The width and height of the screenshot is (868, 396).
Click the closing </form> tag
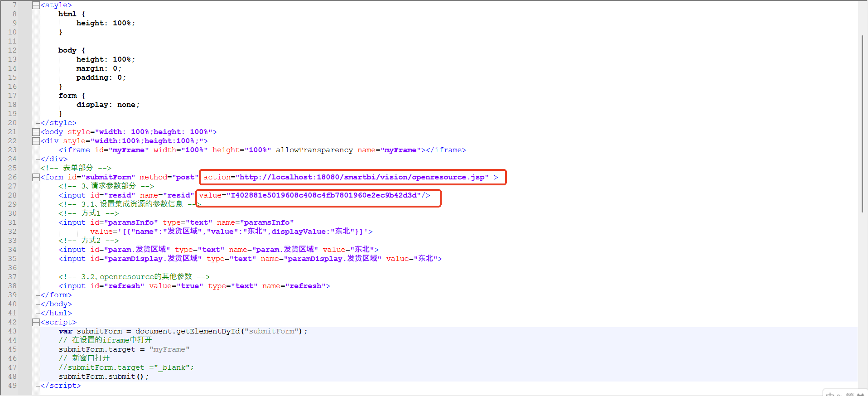[x=56, y=295]
